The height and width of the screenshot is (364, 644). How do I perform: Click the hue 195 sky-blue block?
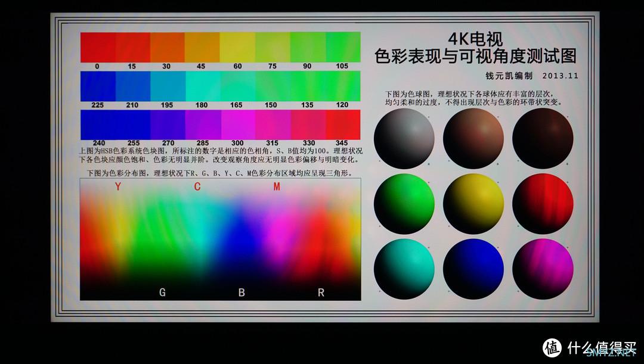(x=168, y=86)
